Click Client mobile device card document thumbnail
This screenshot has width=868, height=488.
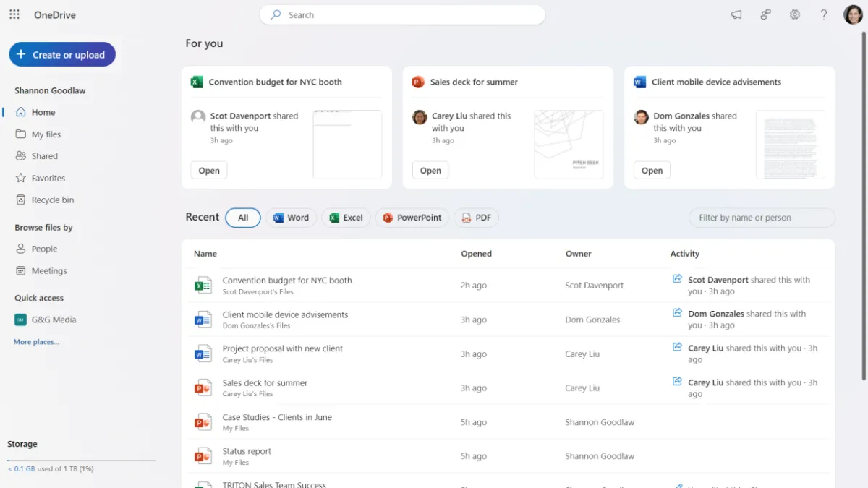coord(790,144)
